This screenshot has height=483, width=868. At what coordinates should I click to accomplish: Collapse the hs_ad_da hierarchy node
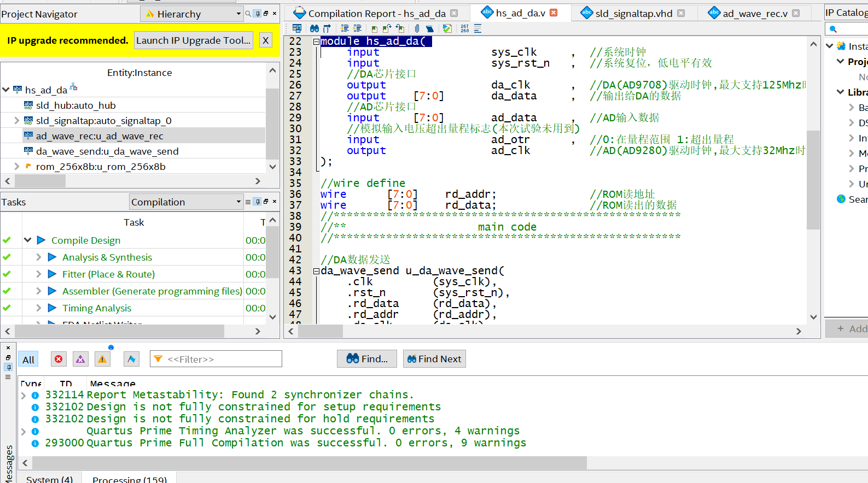[6, 90]
